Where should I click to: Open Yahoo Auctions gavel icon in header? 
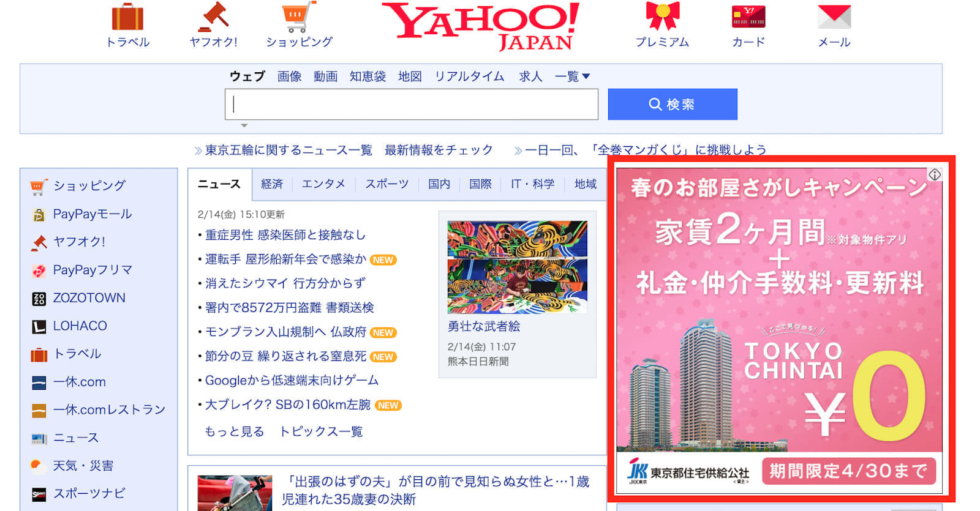[213, 17]
